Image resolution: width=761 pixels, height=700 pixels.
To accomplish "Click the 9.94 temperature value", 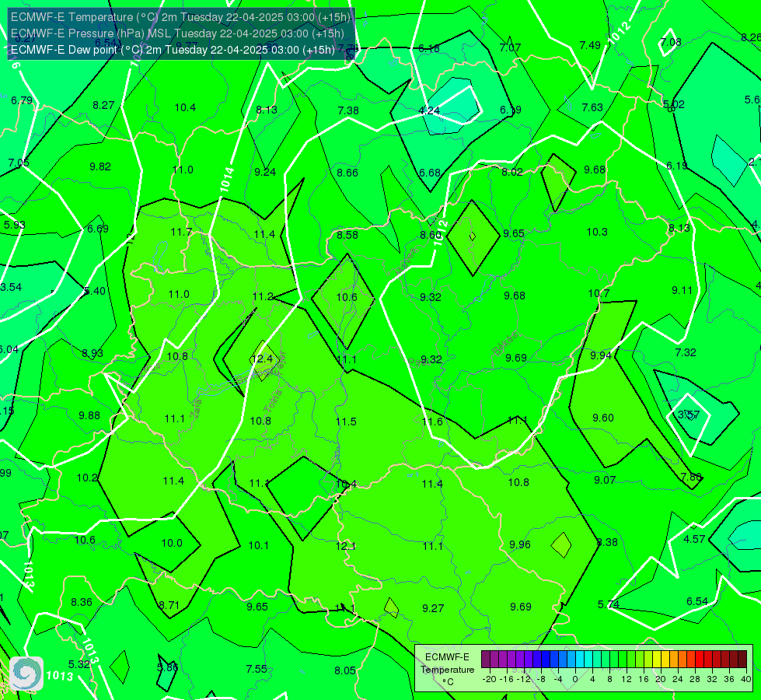I will [x=600, y=355].
